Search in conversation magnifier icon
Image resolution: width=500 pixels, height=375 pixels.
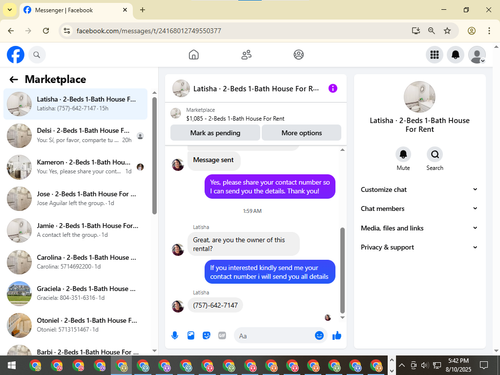pyautogui.click(x=435, y=154)
